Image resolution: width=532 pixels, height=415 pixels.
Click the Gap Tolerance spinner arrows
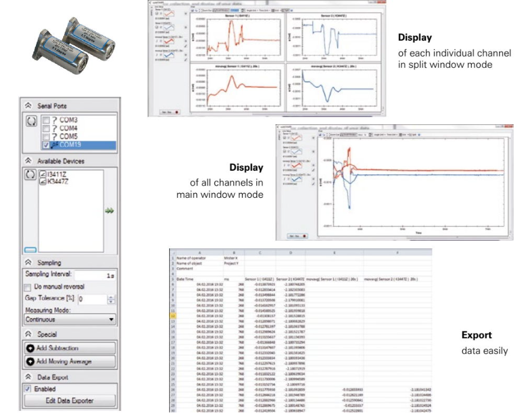point(111,299)
